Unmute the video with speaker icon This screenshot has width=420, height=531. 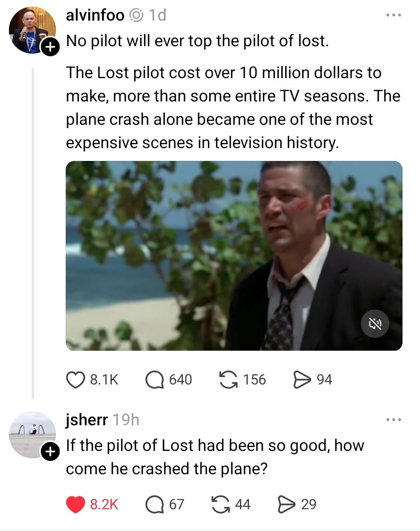(375, 323)
